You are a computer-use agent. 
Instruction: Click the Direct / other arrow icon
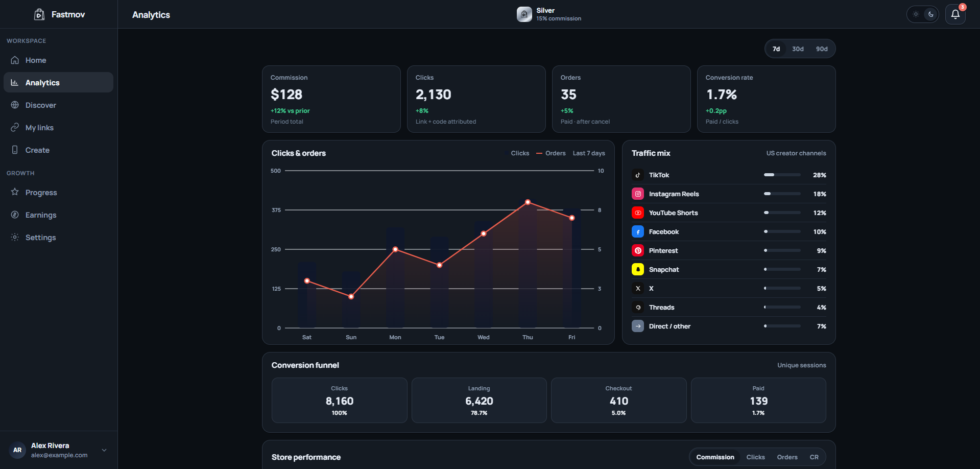coord(638,326)
